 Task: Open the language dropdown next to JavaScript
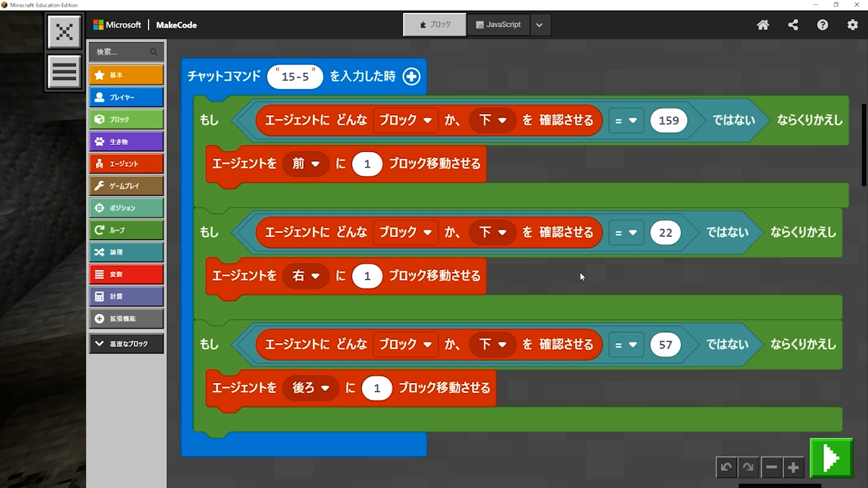539,25
